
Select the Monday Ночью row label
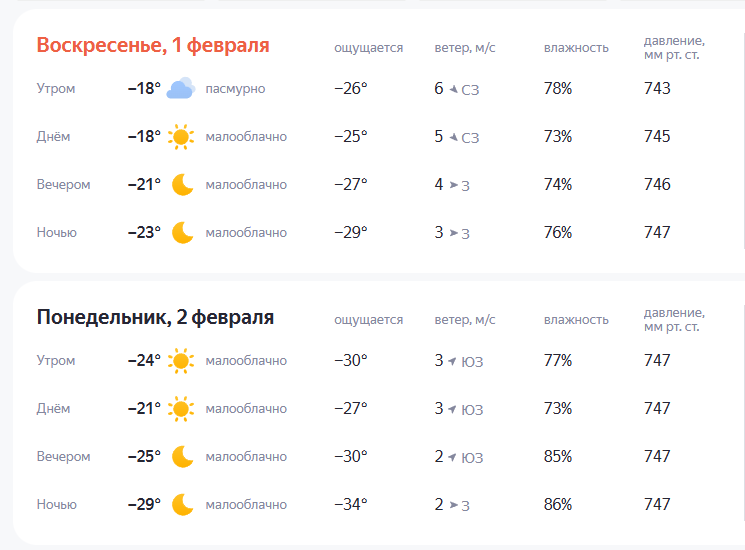click(x=56, y=505)
